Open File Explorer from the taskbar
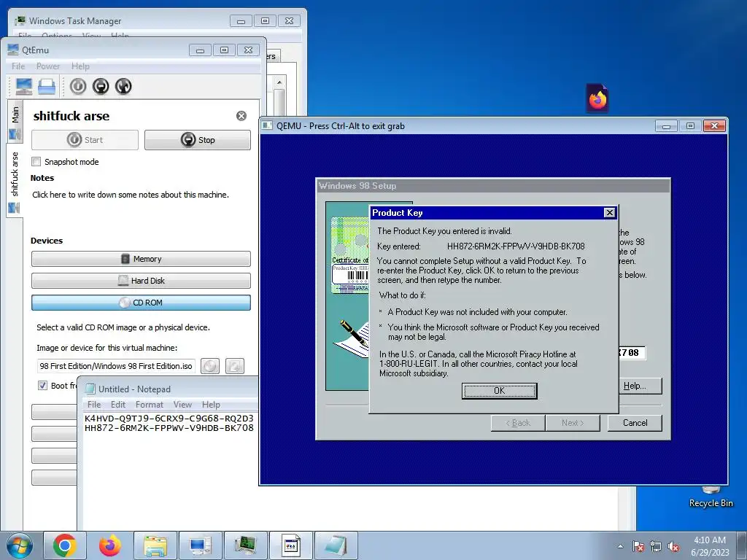Image resolution: width=747 pixels, height=560 pixels. 155,545
